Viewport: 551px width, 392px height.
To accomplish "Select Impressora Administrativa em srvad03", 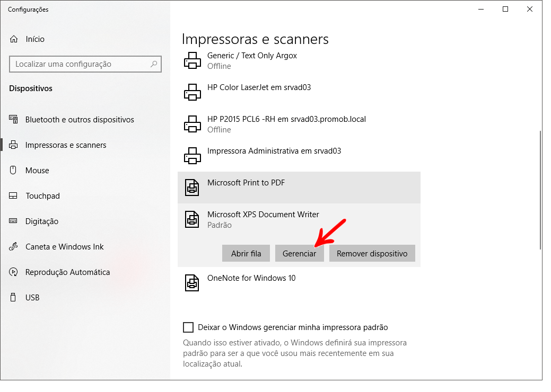I will coord(299,156).
